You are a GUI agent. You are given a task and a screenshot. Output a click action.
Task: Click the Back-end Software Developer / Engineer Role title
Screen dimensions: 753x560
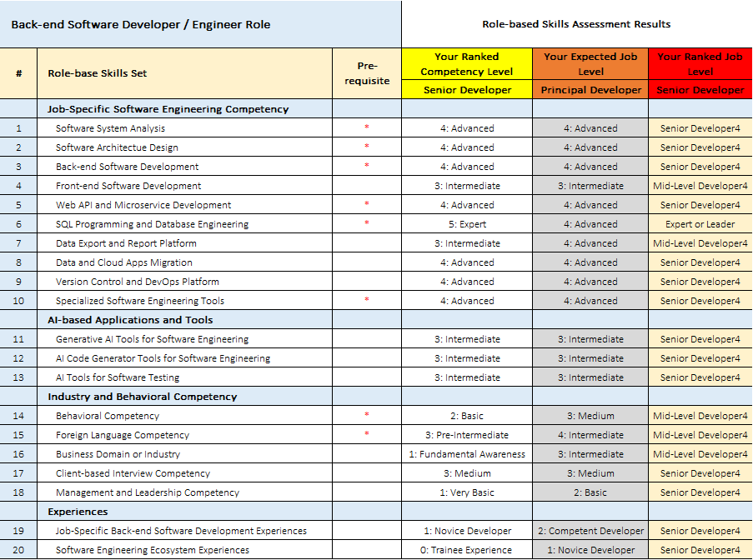(140, 24)
